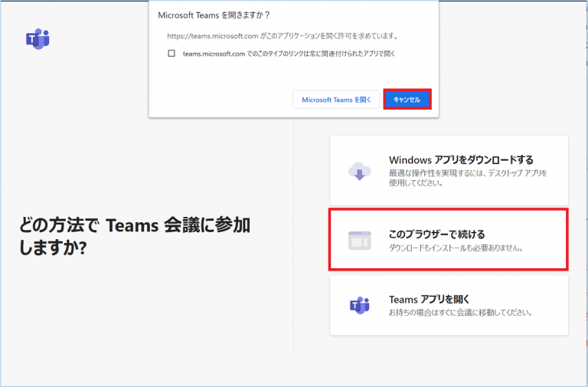Enable the always-open-in-associated-app checkbox

[x=171, y=54]
